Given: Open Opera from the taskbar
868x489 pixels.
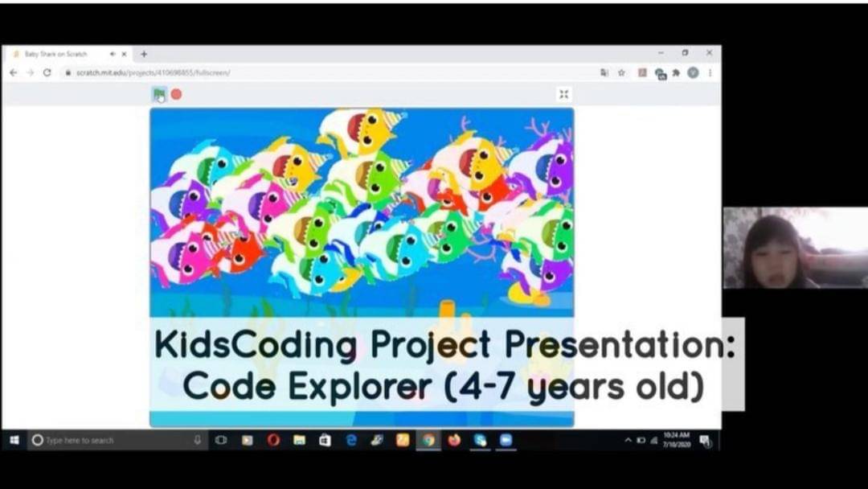Looking at the screenshot, I should tap(273, 440).
